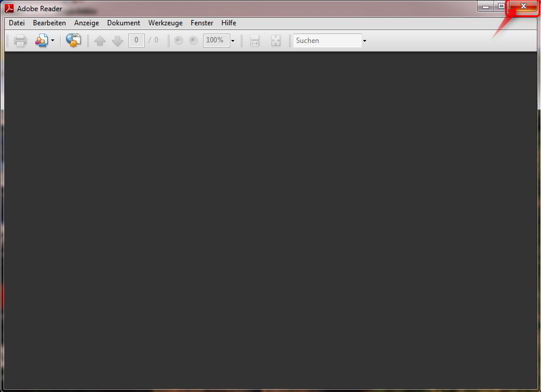Screen dimensions: 541x392
Task: Select the fit-width view icon
Action: pyautogui.click(x=254, y=40)
